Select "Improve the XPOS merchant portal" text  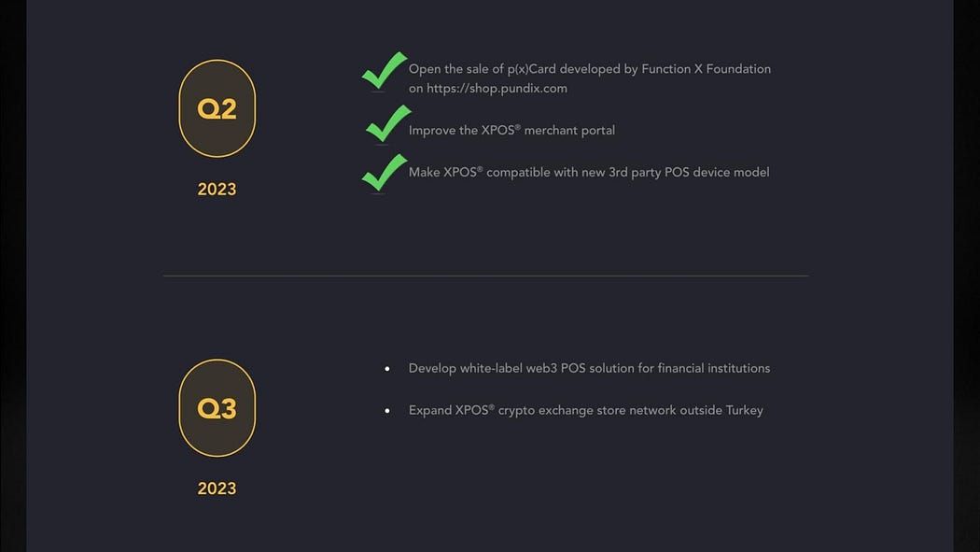511,131
